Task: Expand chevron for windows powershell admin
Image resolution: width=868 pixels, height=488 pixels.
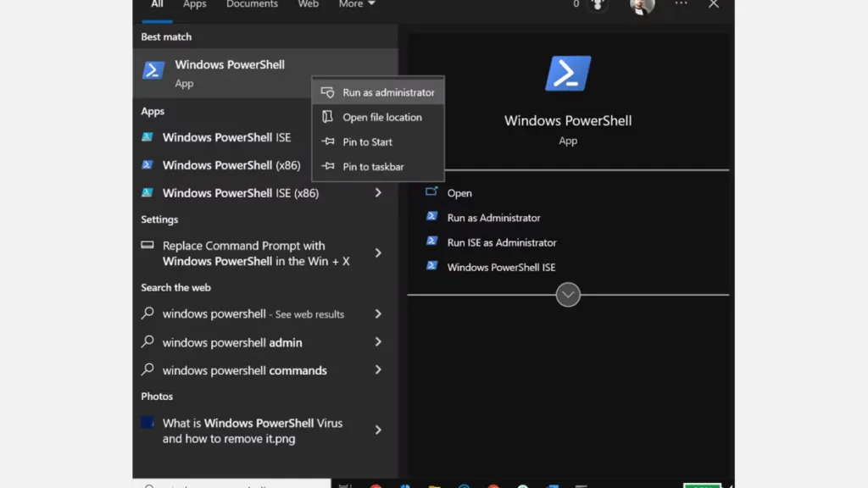Action: (x=378, y=342)
